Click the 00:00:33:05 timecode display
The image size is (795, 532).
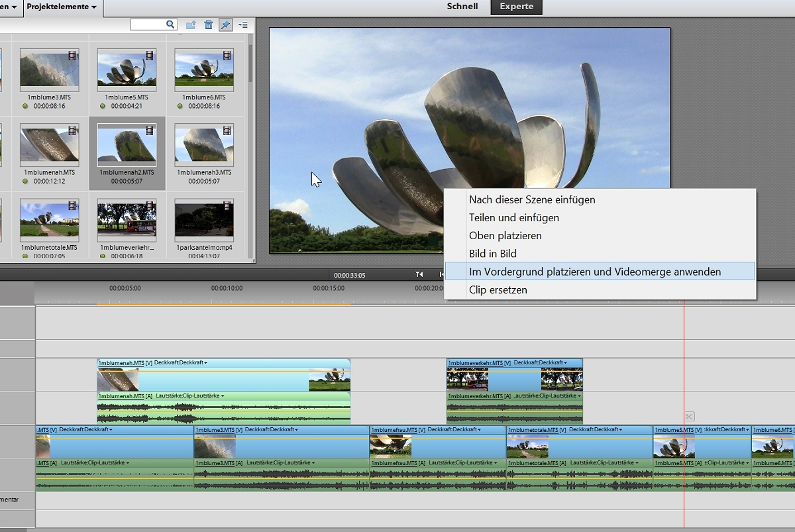click(349, 275)
